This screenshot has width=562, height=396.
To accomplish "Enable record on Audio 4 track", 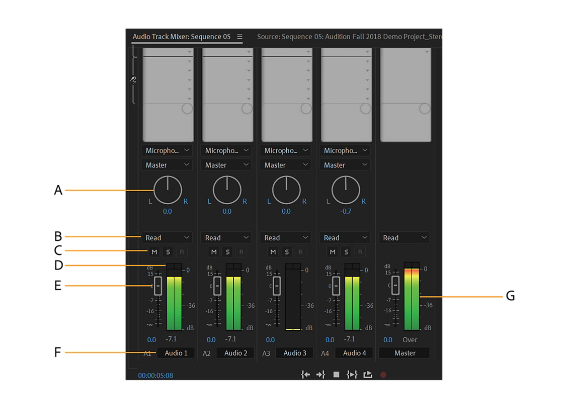I will [360, 252].
